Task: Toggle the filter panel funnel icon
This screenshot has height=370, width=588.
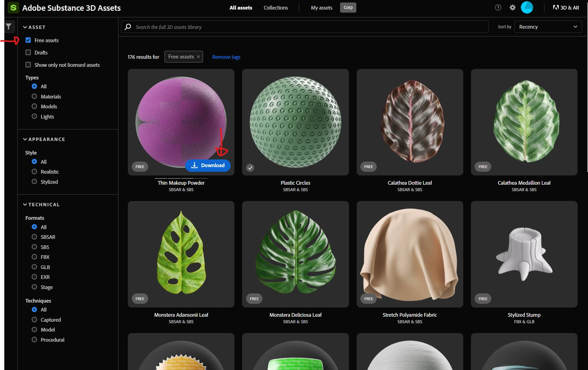Action: coord(9,27)
